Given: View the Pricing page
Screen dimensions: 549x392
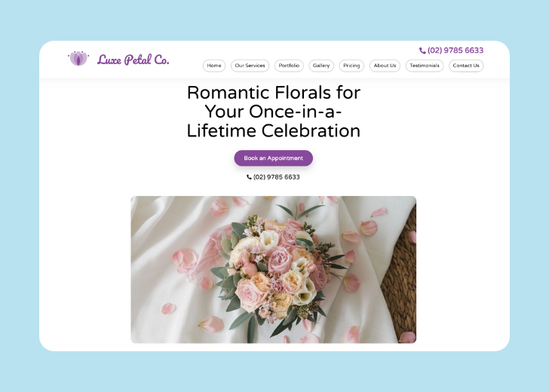Looking at the screenshot, I should tap(351, 66).
